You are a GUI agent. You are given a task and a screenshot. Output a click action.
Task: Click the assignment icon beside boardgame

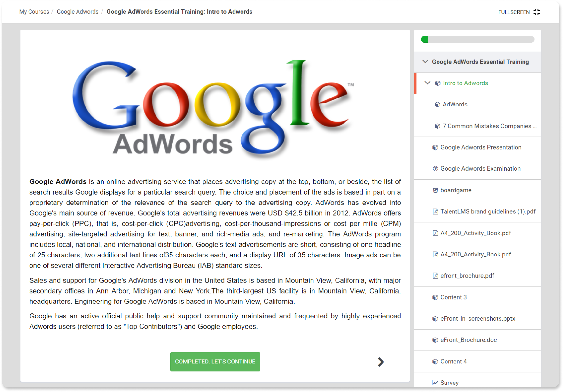pos(435,190)
